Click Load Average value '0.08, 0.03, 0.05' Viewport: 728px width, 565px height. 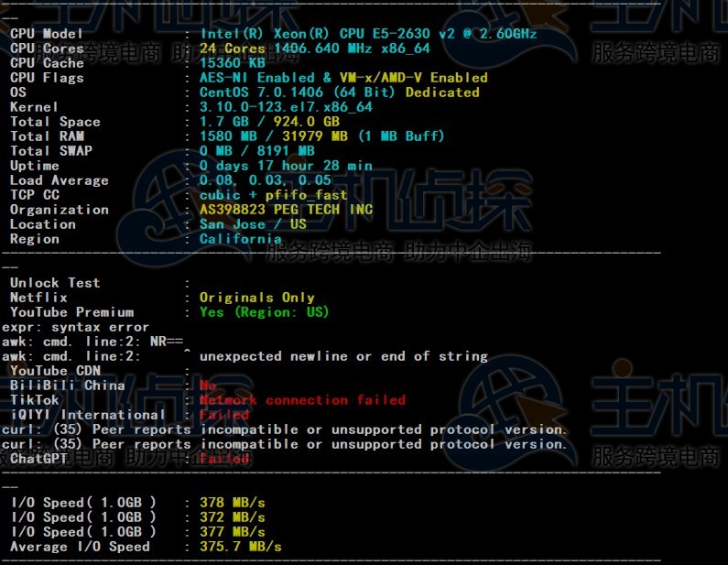point(266,180)
